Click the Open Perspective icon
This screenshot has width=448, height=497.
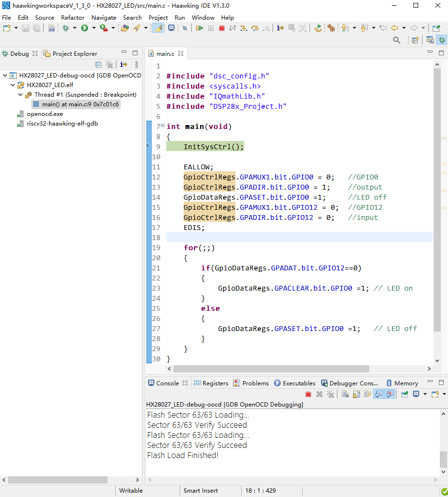point(415,40)
